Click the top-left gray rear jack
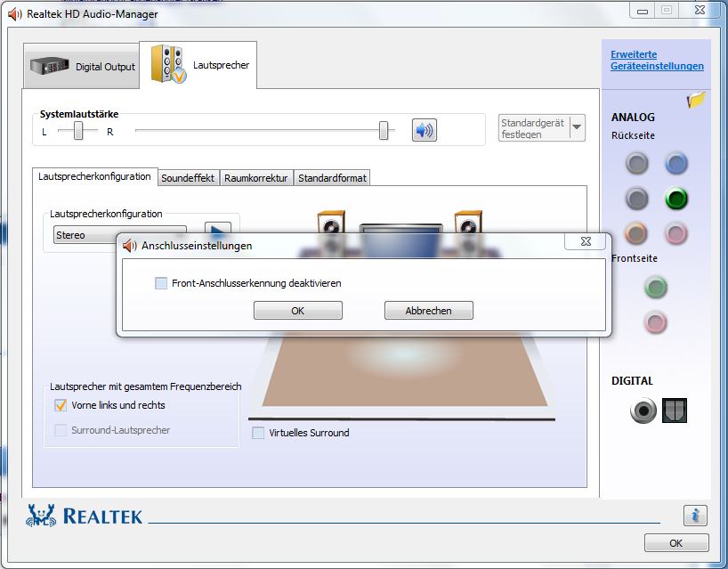 tap(636, 164)
